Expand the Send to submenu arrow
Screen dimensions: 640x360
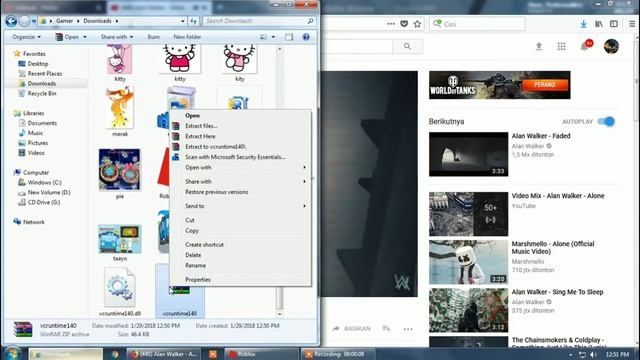[304, 206]
